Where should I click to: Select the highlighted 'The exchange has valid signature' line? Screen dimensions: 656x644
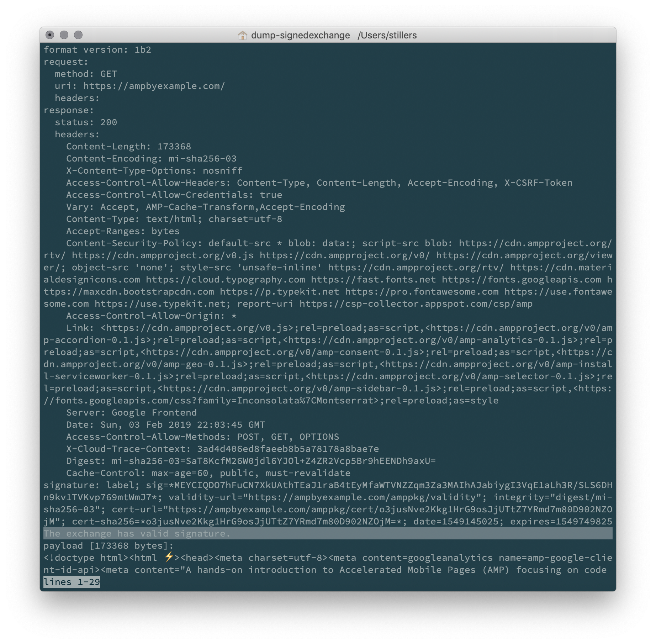point(137,533)
